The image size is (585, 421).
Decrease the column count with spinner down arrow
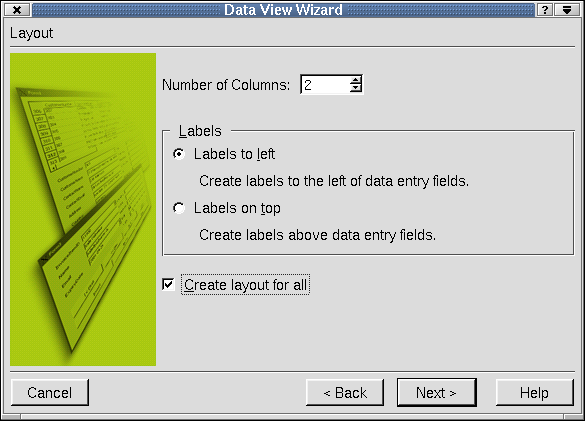[356, 88]
